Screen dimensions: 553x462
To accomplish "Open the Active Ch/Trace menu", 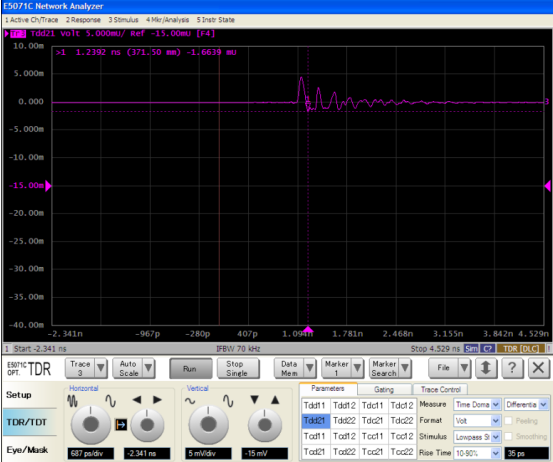I will click(32, 20).
